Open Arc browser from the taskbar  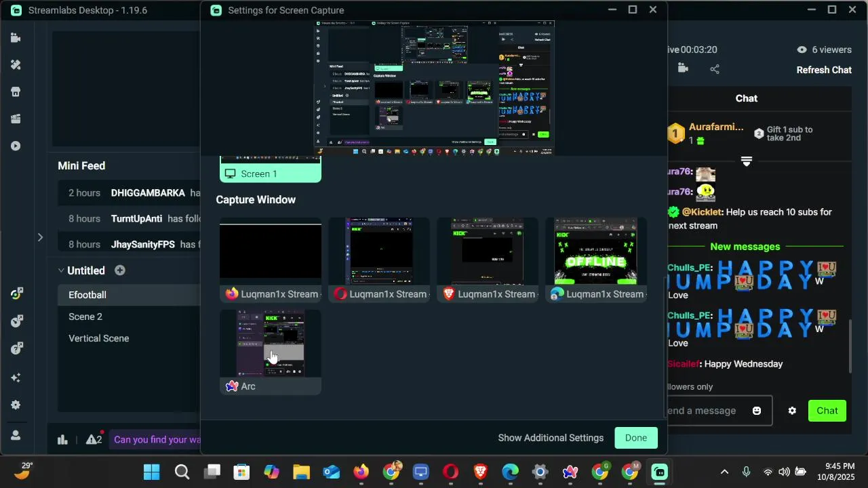(x=570, y=472)
